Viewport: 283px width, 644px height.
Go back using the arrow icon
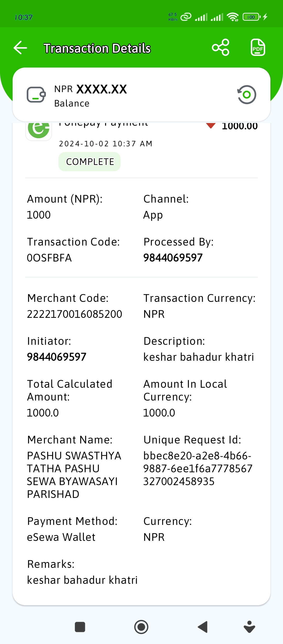[20, 48]
